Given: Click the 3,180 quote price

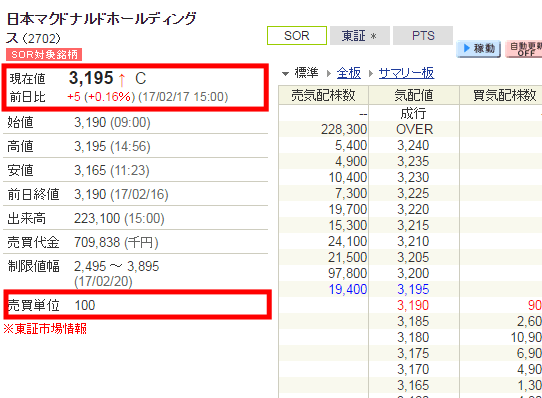Looking at the screenshot, I should coord(413,337).
